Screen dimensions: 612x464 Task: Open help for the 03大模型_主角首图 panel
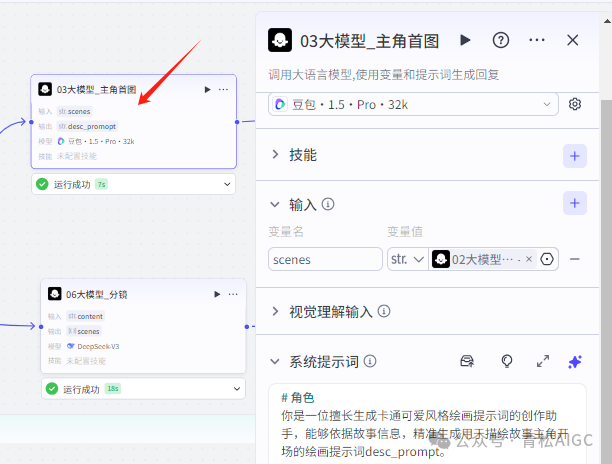(x=501, y=40)
